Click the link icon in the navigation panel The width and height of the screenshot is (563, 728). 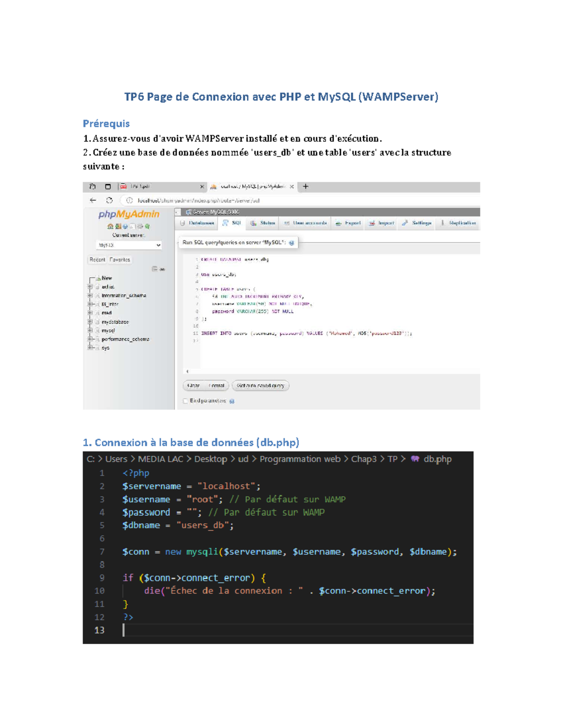(162, 270)
